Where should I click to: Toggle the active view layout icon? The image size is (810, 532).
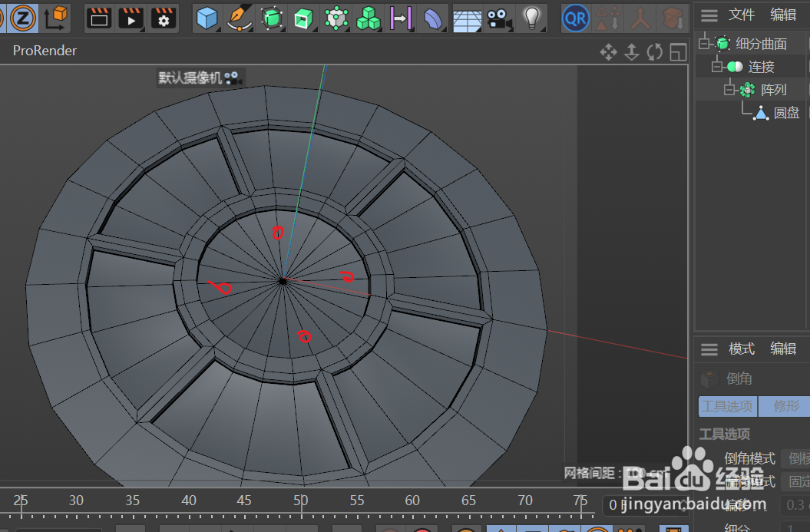[678, 51]
